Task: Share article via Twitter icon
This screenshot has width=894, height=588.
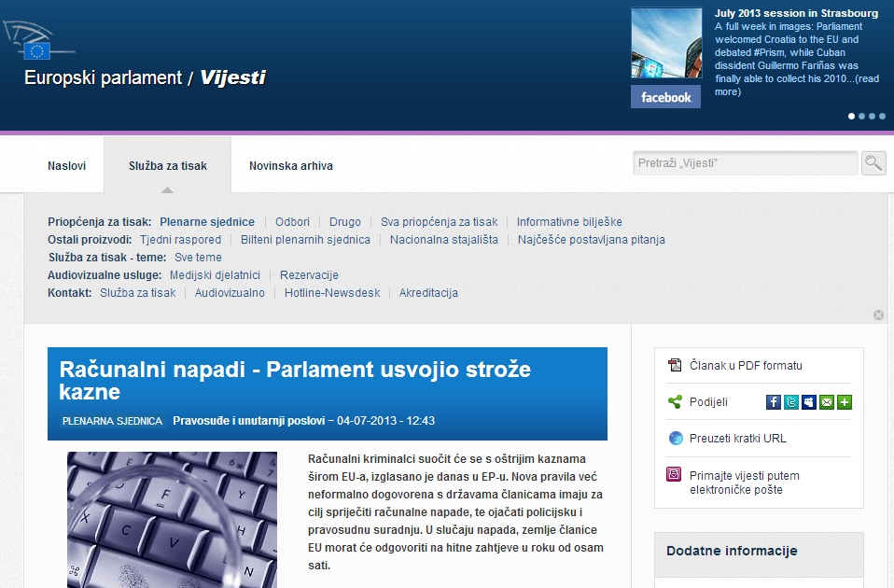Action: (790, 402)
